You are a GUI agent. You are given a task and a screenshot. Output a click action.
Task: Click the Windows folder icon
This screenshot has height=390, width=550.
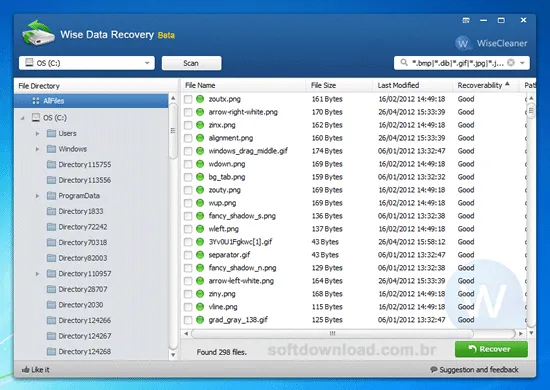click(51, 149)
